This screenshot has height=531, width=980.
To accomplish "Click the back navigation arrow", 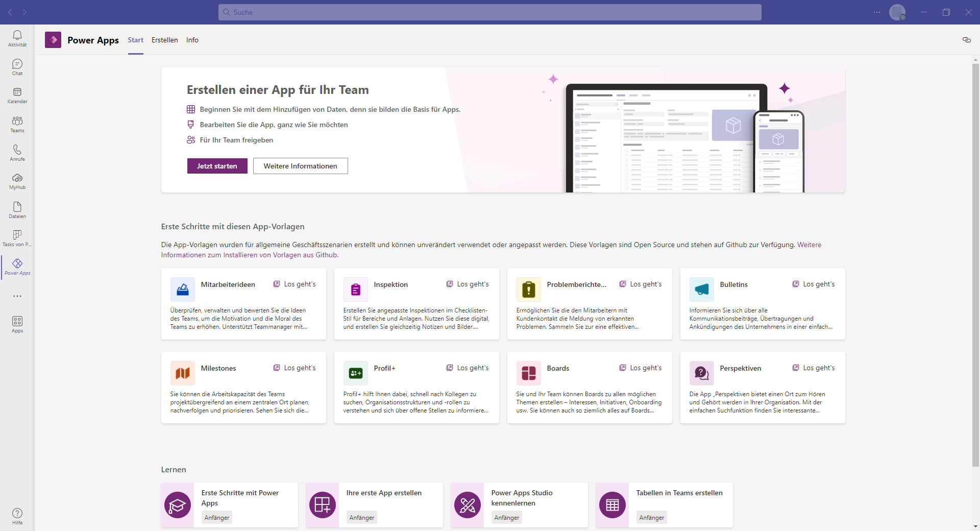I will coord(10,12).
